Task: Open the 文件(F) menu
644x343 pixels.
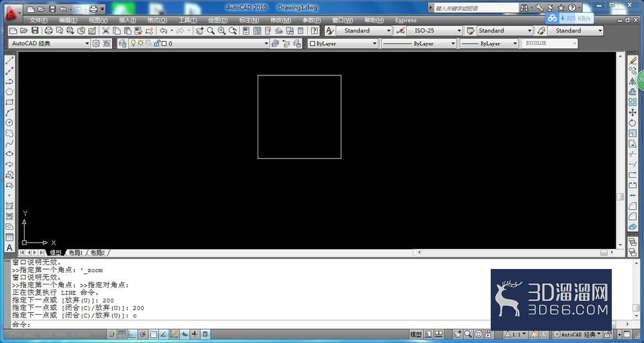Action: (x=39, y=20)
